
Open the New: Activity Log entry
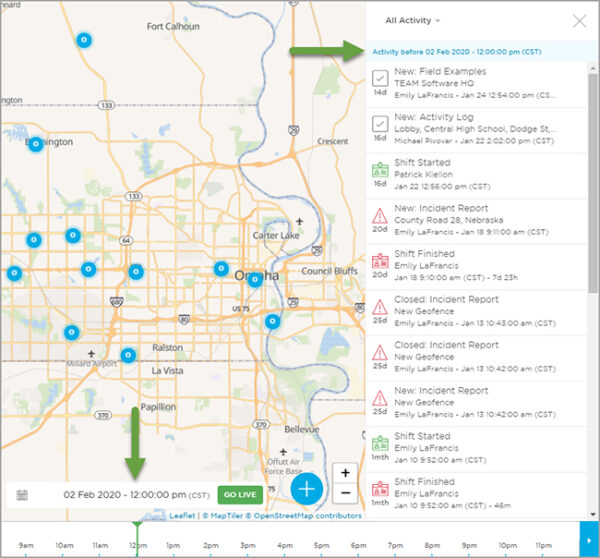476,130
